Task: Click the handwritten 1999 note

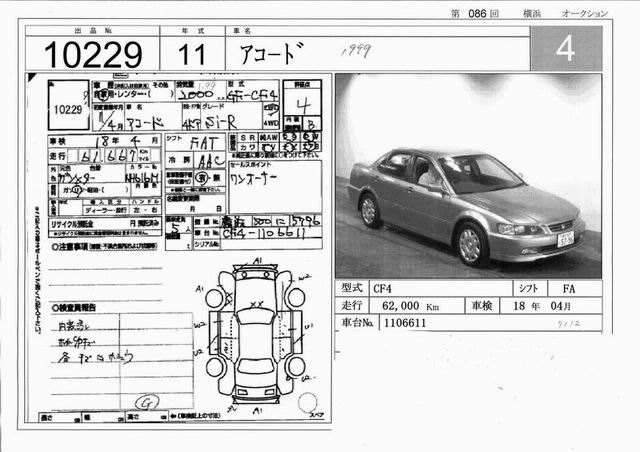Action: coord(356,51)
